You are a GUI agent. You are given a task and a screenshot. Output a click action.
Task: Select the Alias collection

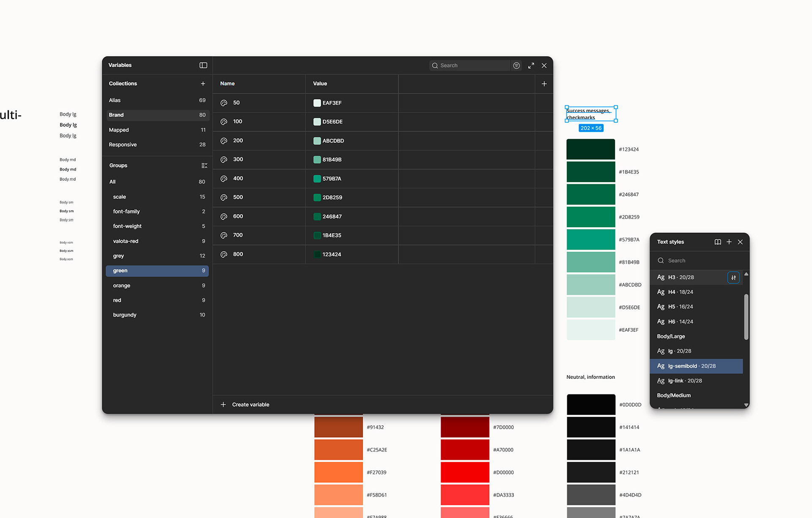[115, 100]
